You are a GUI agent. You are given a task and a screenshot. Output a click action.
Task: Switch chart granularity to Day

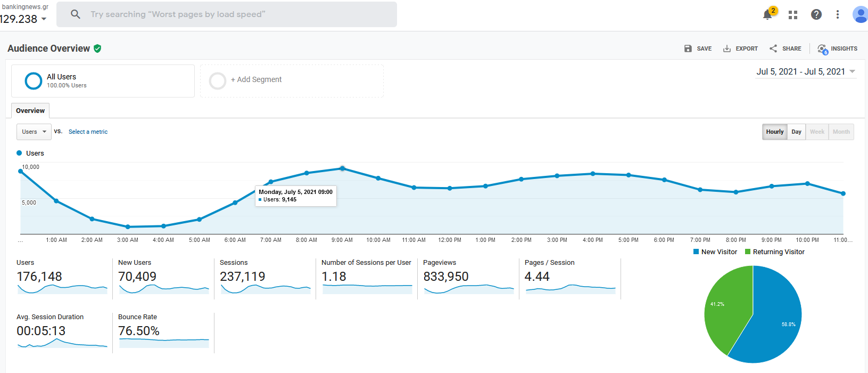(x=796, y=132)
